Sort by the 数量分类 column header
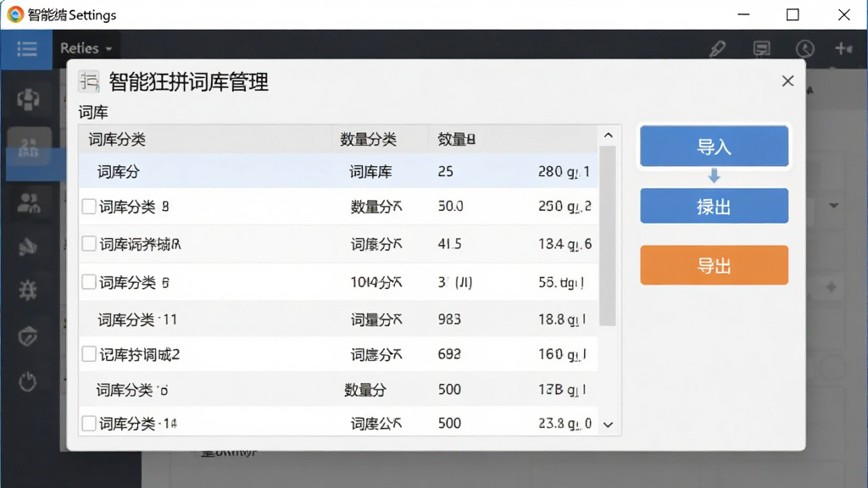The image size is (868, 488). (x=368, y=140)
